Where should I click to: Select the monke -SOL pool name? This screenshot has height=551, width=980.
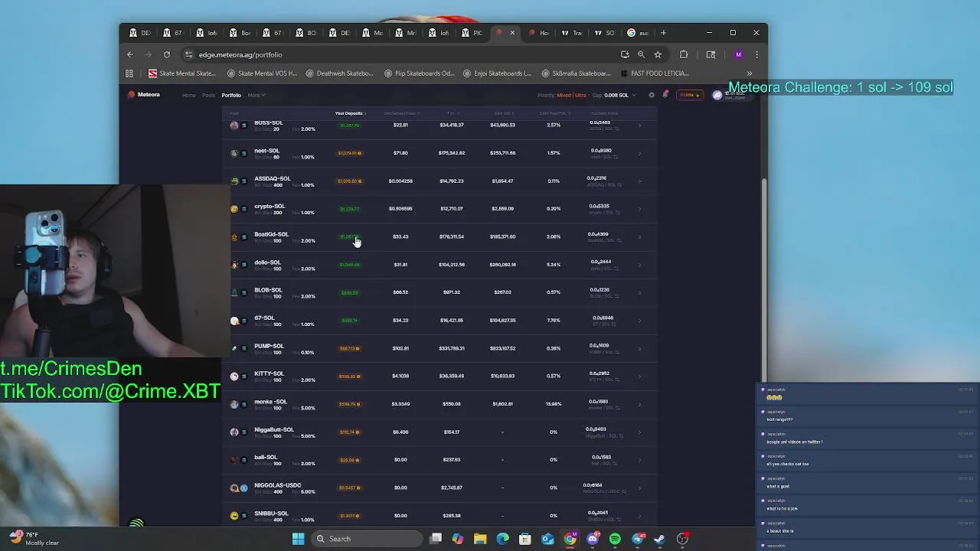[270, 401]
